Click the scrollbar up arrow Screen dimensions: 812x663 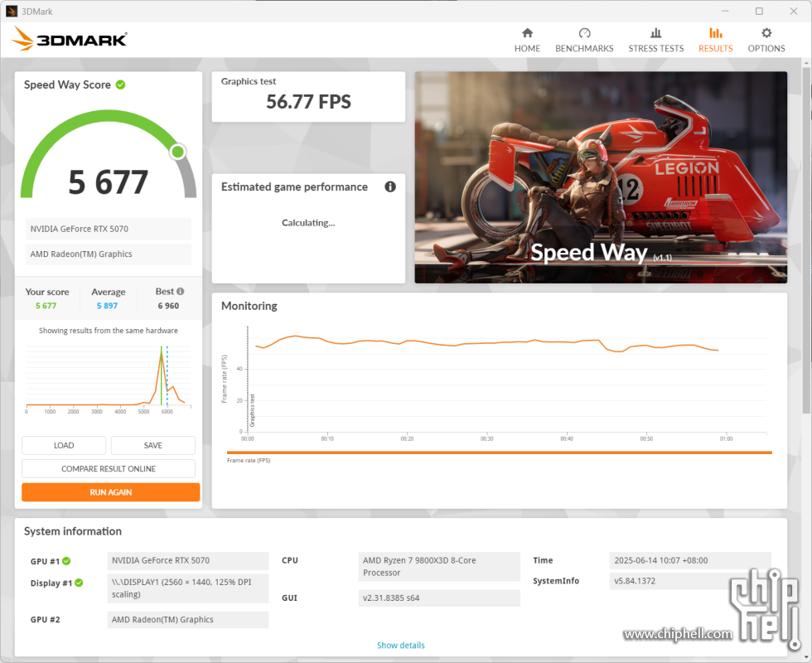tap(805, 62)
